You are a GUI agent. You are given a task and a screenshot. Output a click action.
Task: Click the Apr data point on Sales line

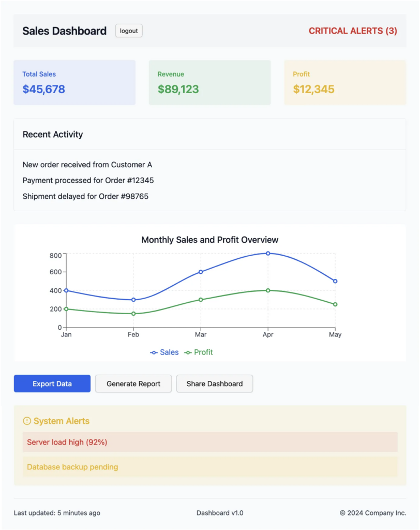pos(268,253)
